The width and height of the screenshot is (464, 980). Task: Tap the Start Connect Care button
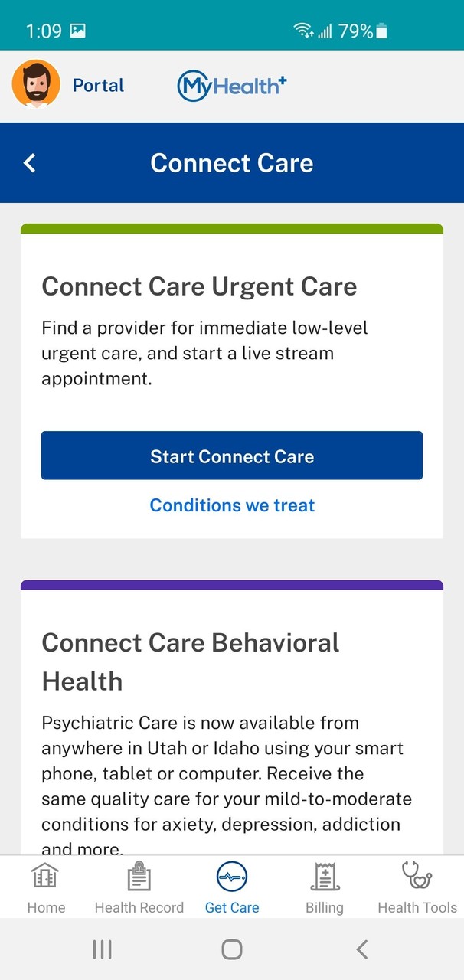tap(232, 456)
